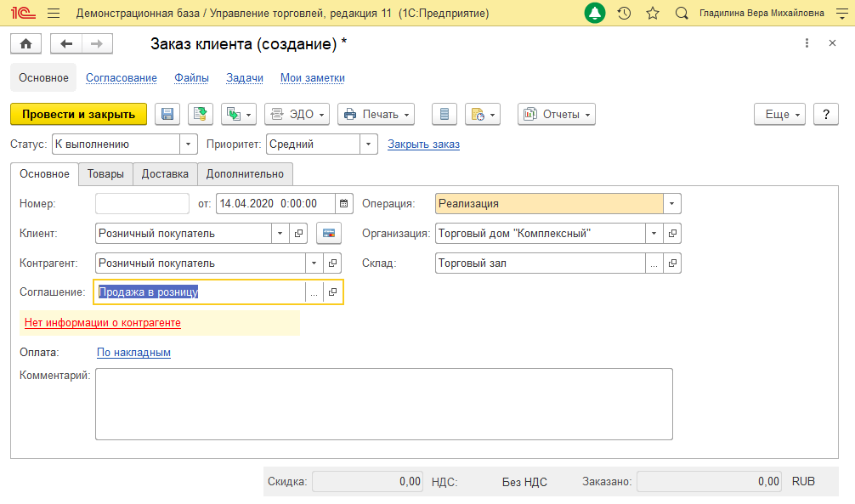Expand the Организация dropdown arrow

click(x=654, y=234)
